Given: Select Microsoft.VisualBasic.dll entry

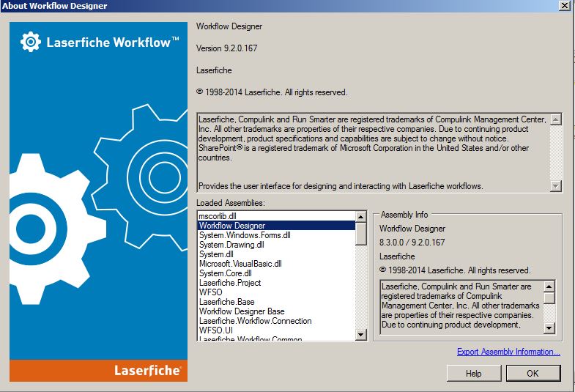Looking at the screenshot, I should pyautogui.click(x=276, y=264).
